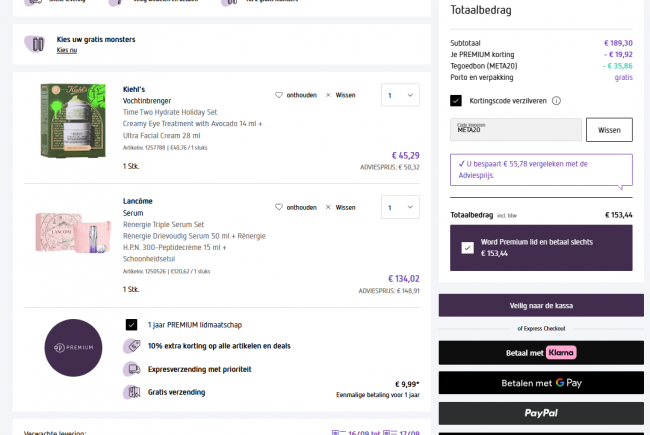Click Wissen for Lancôme Serum
Image resolution: width=650 pixels, height=435 pixels.
point(345,207)
